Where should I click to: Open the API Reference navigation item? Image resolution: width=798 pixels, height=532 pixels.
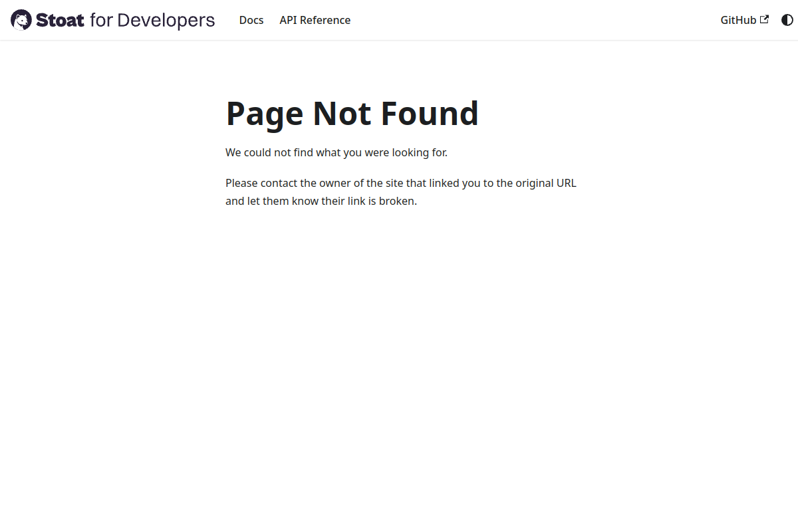click(315, 20)
